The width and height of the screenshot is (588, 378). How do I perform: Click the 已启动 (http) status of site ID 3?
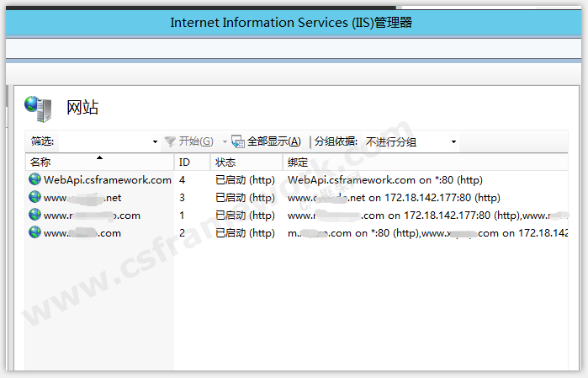tap(245, 198)
